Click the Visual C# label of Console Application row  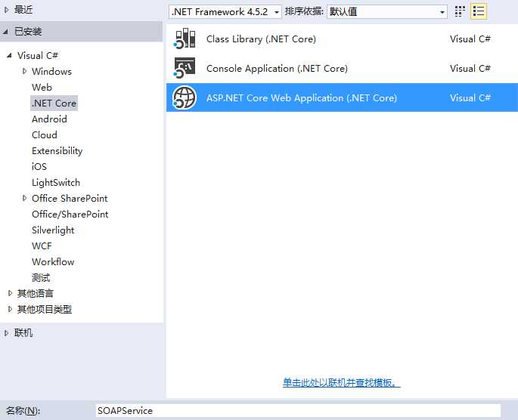click(470, 68)
